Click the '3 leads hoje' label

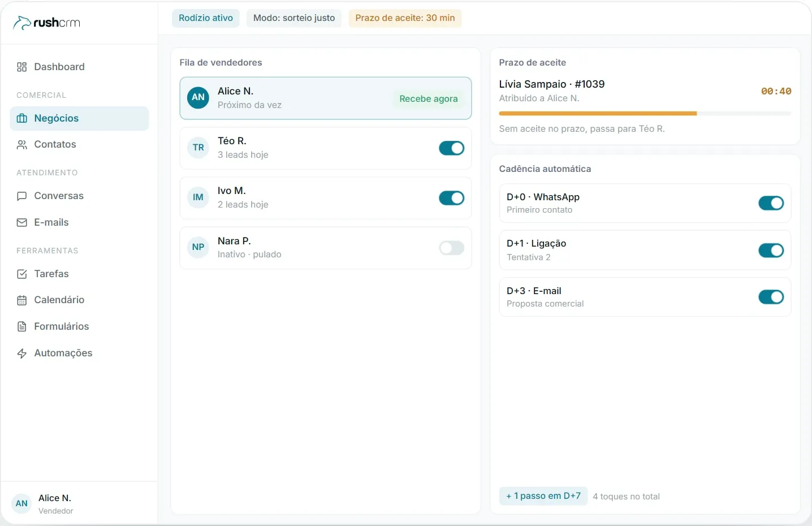click(243, 155)
